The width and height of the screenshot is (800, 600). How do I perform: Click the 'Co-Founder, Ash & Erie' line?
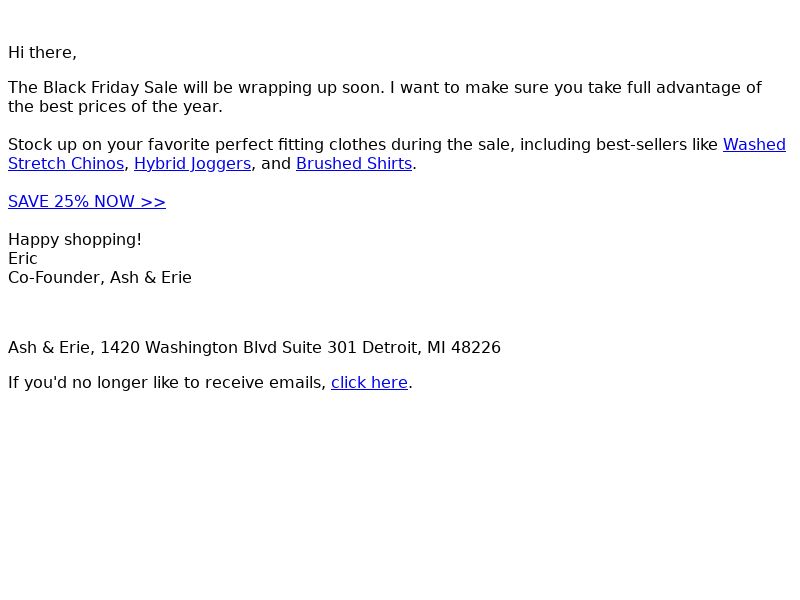click(x=100, y=278)
